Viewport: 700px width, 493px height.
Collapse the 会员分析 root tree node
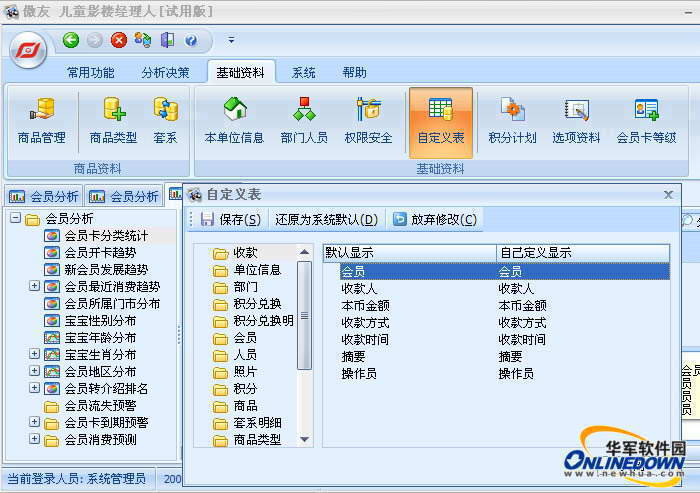pos(16,218)
